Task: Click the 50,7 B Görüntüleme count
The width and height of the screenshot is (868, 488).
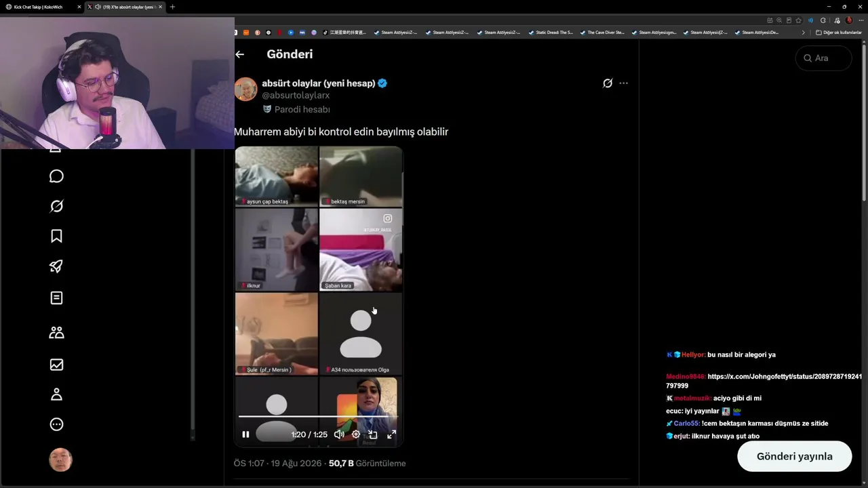Action: click(x=367, y=464)
